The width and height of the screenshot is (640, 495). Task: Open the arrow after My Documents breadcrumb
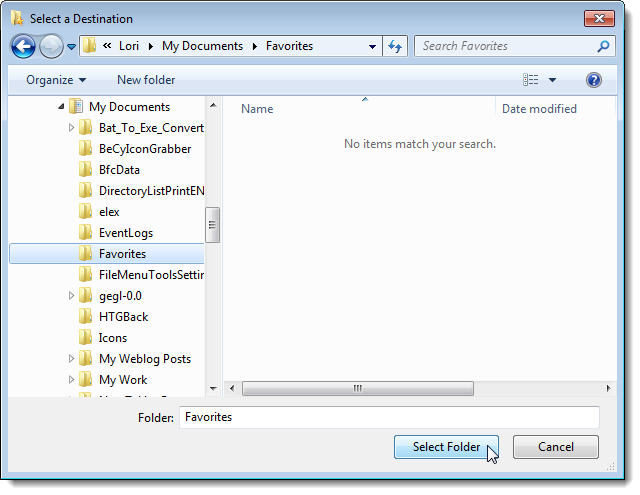tap(255, 46)
